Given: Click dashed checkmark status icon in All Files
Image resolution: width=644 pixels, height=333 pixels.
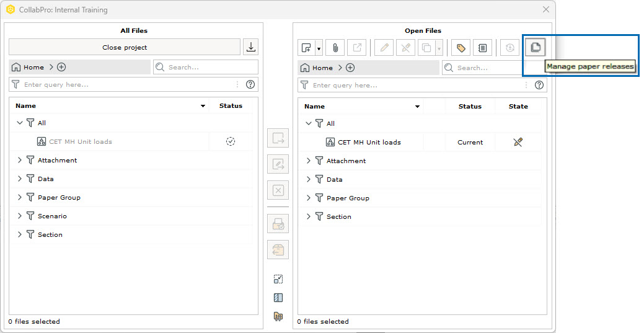Looking at the screenshot, I should (231, 141).
